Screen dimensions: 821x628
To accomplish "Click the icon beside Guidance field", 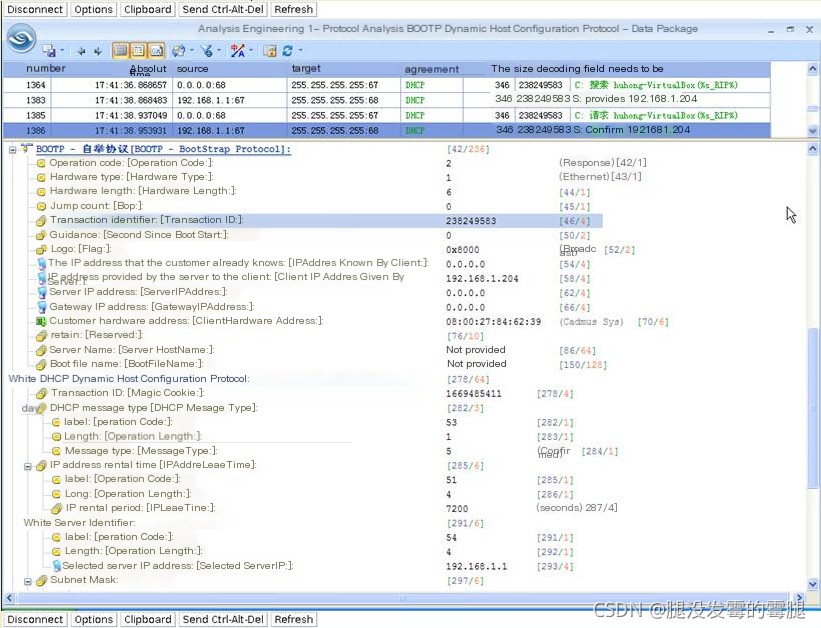I will pyautogui.click(x=41, y=235).
